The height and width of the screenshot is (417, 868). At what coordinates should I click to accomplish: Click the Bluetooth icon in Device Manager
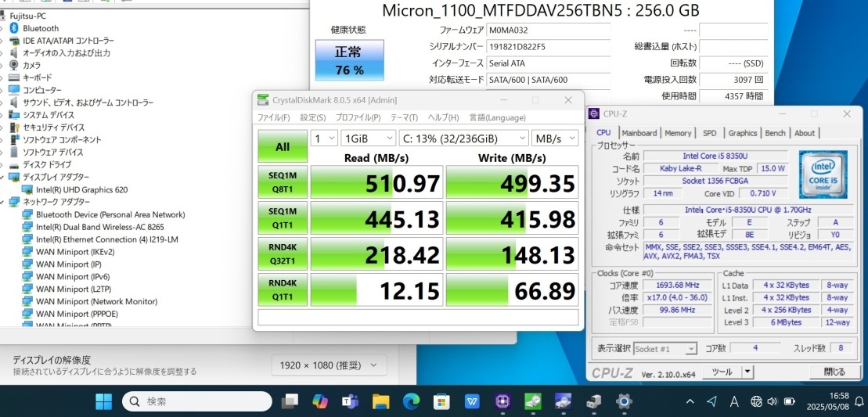[x=14, y=28]
